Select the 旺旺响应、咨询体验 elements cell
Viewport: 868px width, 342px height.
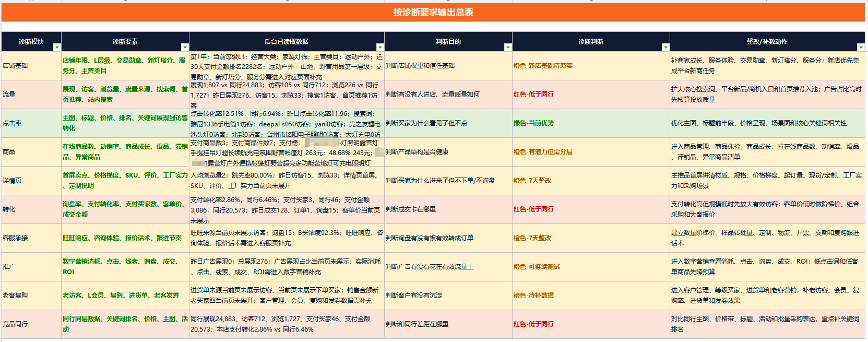pyautogui.click(x=125, y=238)
